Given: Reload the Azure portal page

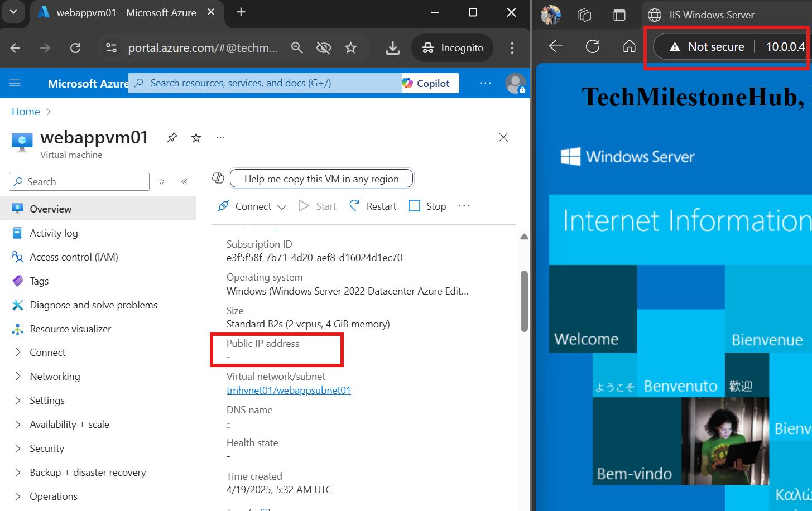Looking at the screenshot, I should 75,48.
